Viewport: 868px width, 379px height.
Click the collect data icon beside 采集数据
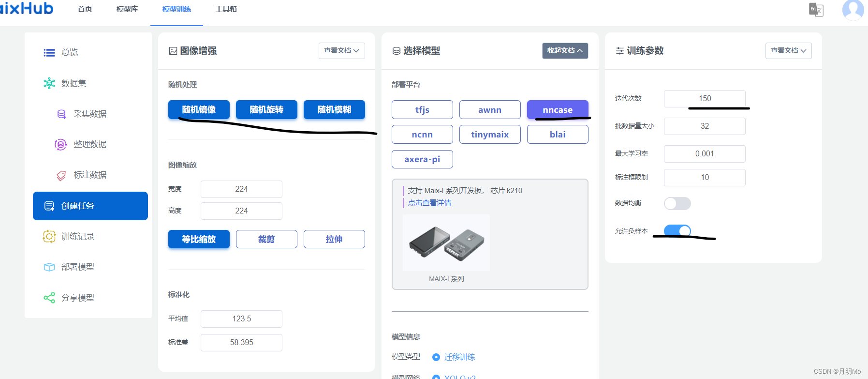(x=61, y=114)
